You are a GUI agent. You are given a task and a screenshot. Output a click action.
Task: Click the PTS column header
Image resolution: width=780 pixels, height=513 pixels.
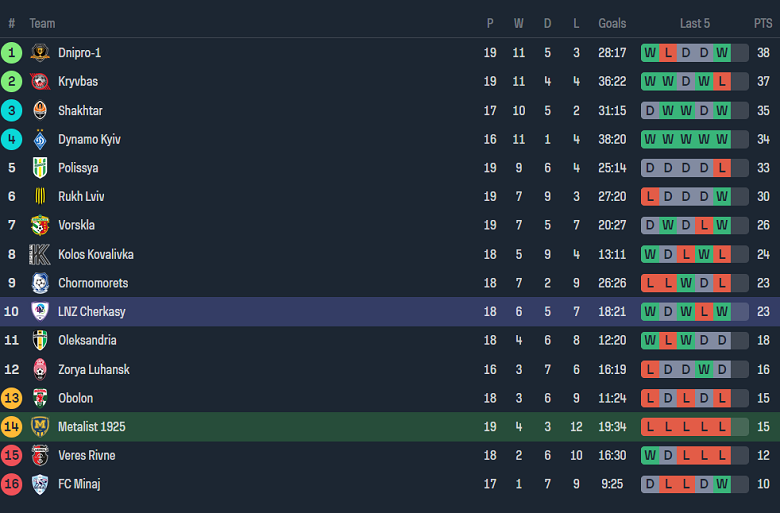tap(763, 23)
